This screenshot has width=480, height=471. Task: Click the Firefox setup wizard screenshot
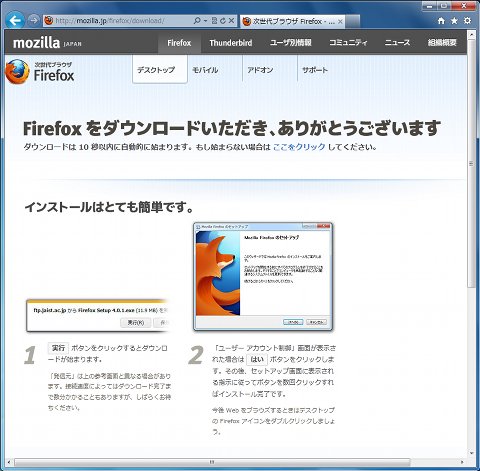263,276
